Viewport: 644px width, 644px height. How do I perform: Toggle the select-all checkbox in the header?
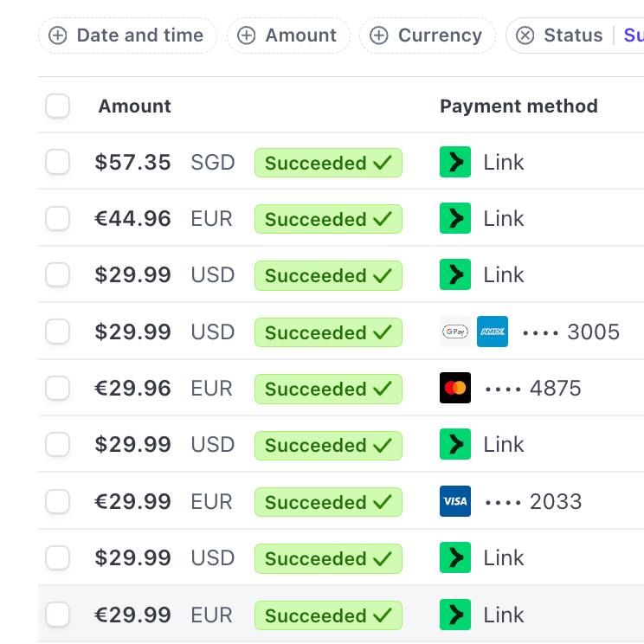[58, 106]
